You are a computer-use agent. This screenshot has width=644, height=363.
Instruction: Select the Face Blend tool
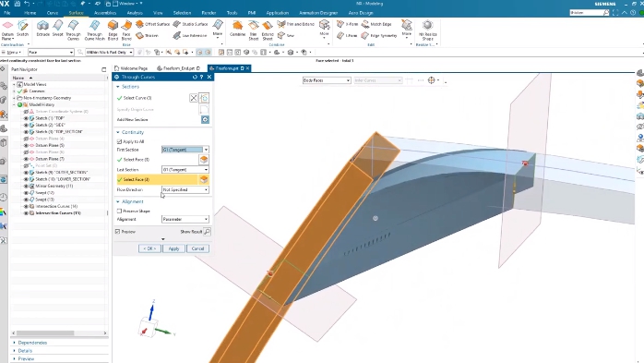click(x=126, y=30)
